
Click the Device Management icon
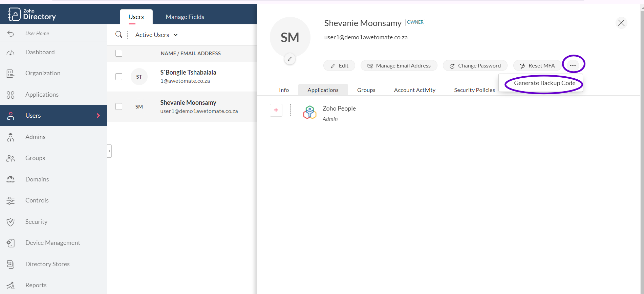[x=10, y=243]
